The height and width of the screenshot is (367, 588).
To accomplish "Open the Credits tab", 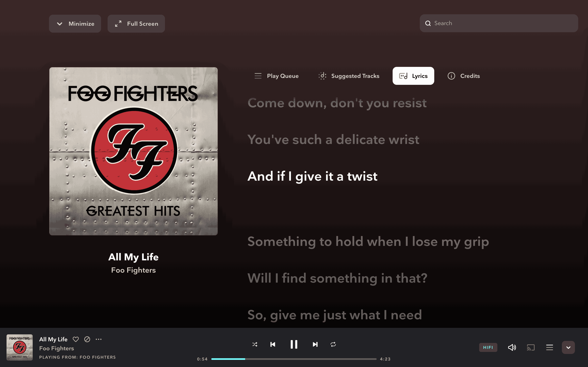I will (464, 76).
